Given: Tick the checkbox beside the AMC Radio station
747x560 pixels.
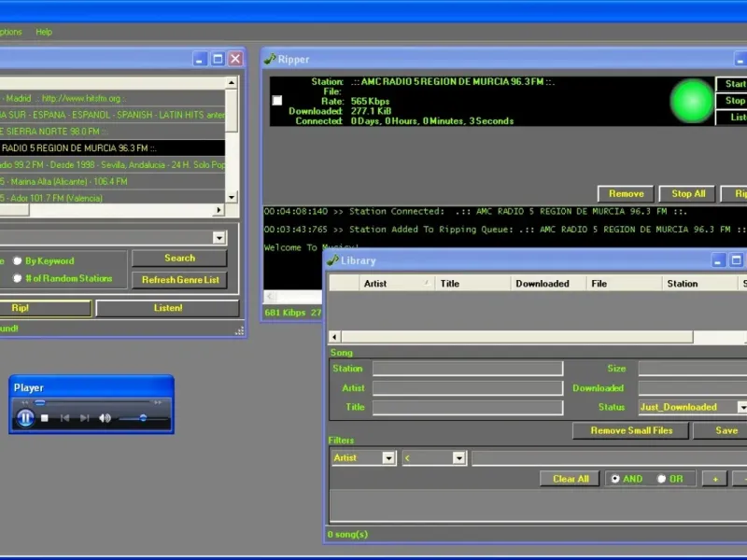Looking at the screenshot, I should point(276,101).
